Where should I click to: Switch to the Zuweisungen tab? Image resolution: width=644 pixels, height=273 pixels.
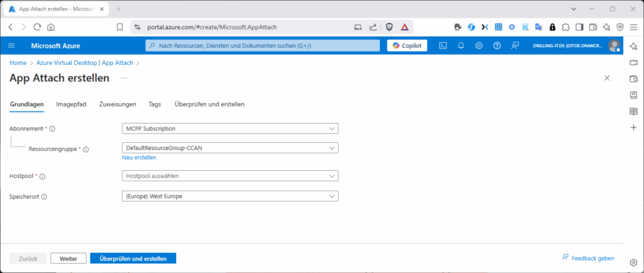coord(117,104)
